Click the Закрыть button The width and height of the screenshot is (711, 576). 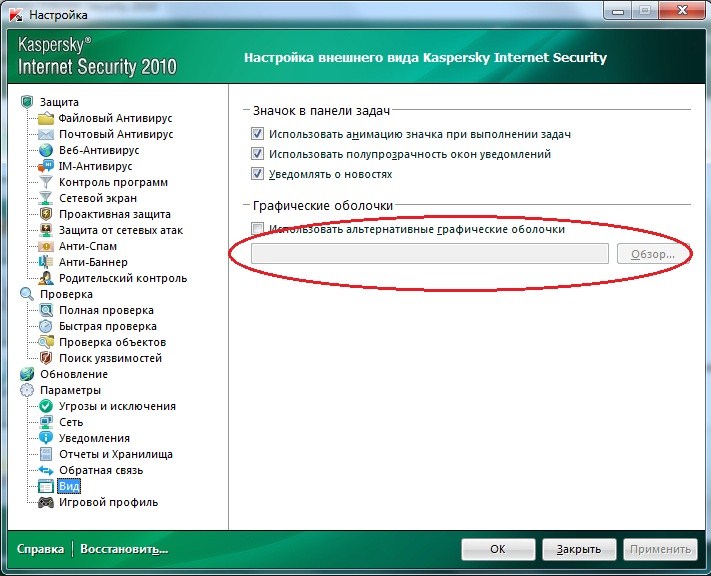[579, 549]
